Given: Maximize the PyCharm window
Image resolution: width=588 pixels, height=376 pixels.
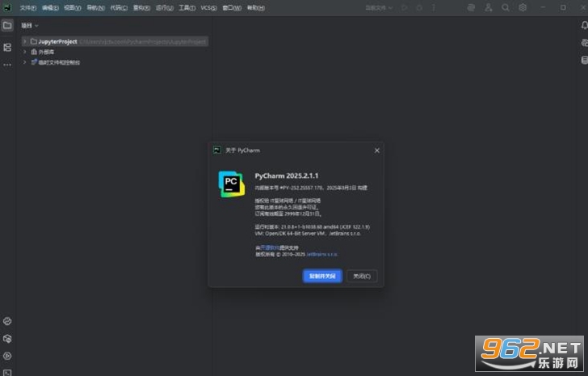Looking at the screenshot, I should [x=563, y=7].
